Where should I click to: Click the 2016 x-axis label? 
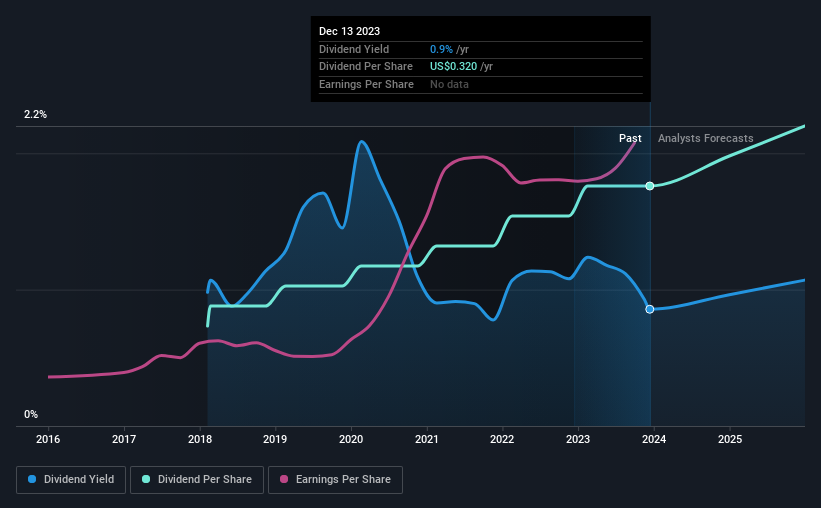pos(48,439)
